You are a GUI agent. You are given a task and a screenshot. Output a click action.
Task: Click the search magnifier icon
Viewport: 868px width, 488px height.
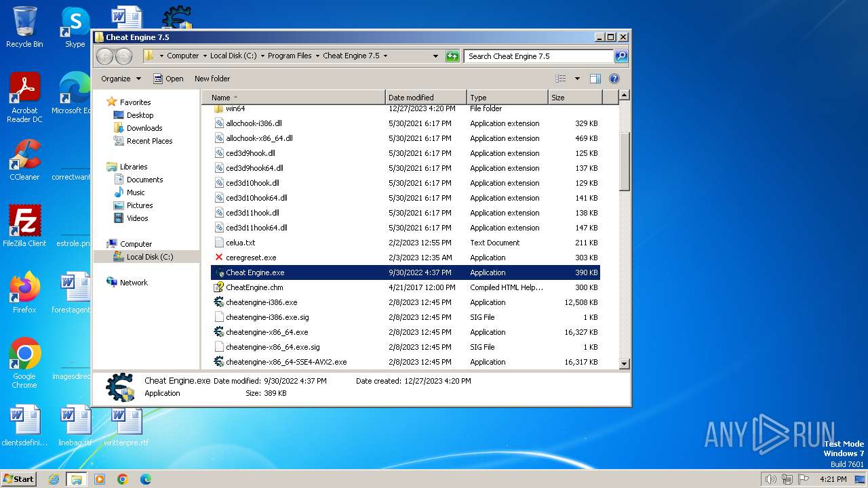pyautogui.click(x=620, y=56)
